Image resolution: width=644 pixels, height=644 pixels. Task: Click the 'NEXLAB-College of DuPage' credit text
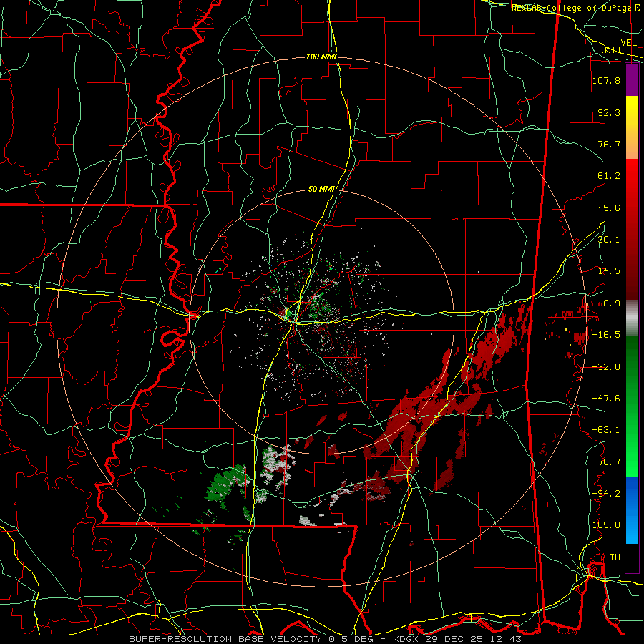(572, 8)
